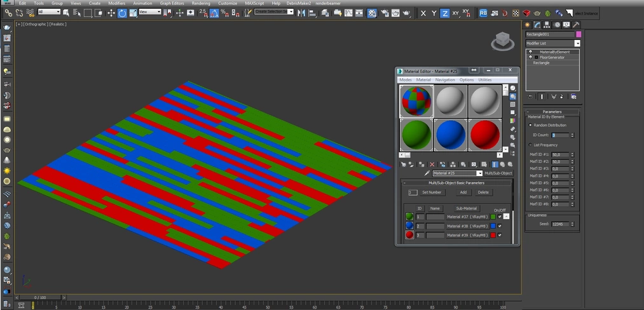Image resolution: width=644 pixels, height=310 pixels.
Task: Open the Modifier List dropdown
Action: point(577,43)
